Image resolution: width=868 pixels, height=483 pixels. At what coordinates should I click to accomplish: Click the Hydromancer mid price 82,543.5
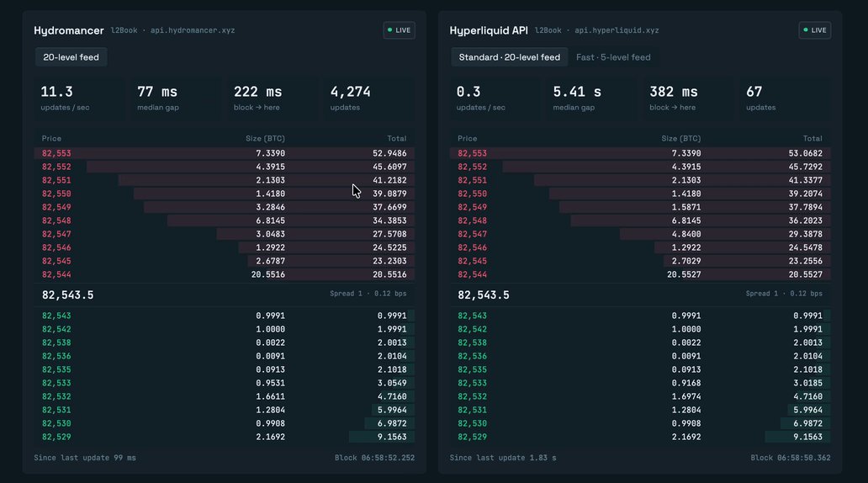[x=67, y=295]
